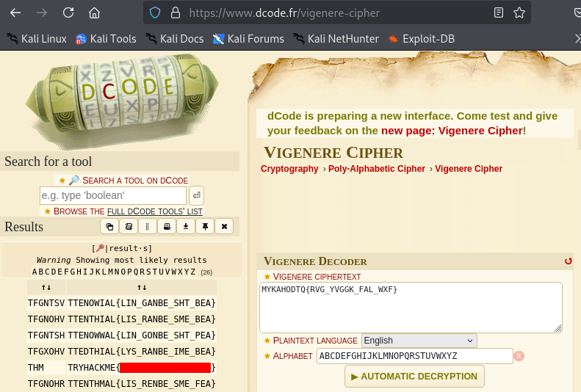Click the padlock site security icon

[x=176, y=13]
